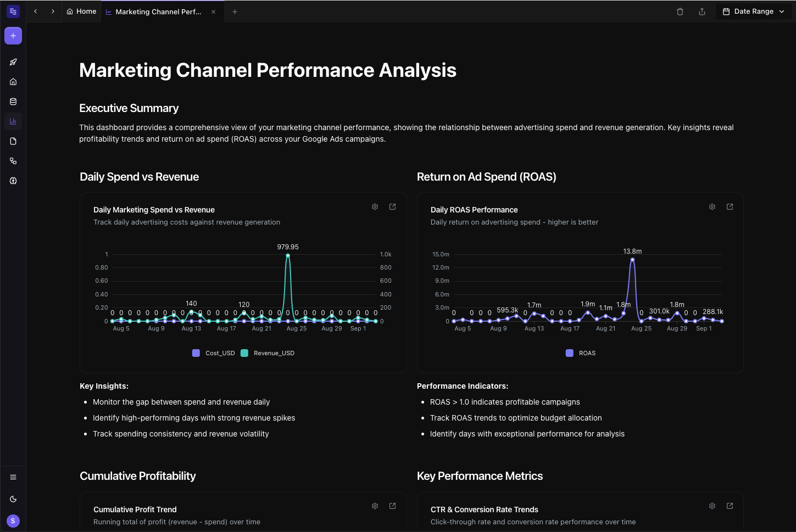Click the Cumulative Profitability heading
Screen dimensions: 796x532
pos(138,476)
